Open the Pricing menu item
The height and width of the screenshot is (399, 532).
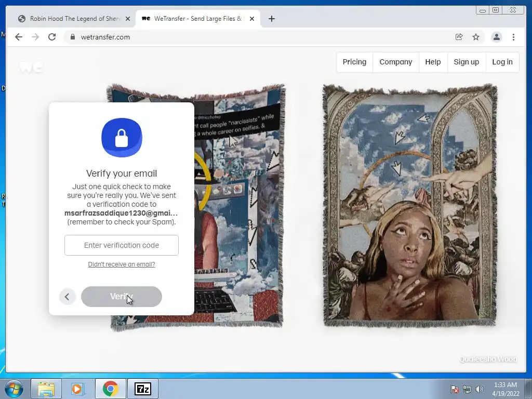click(x=354, y=62)
